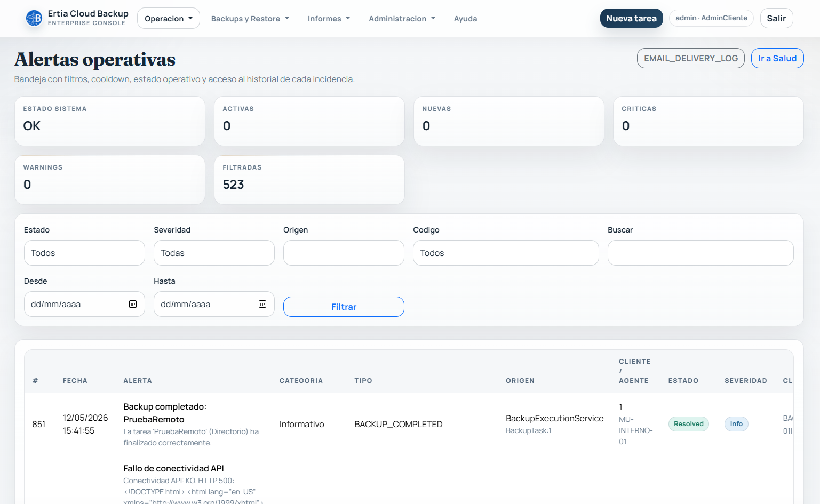This screenshot has width=820, height=504.
Task: Focus the Origen input field
Action: coord(344,253)
